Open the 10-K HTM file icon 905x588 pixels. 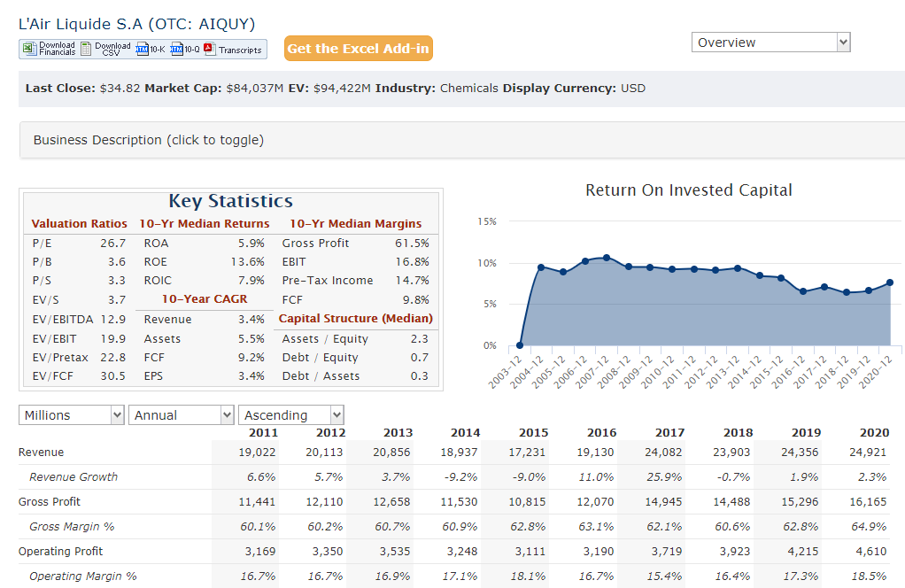[x=142, y=49]
